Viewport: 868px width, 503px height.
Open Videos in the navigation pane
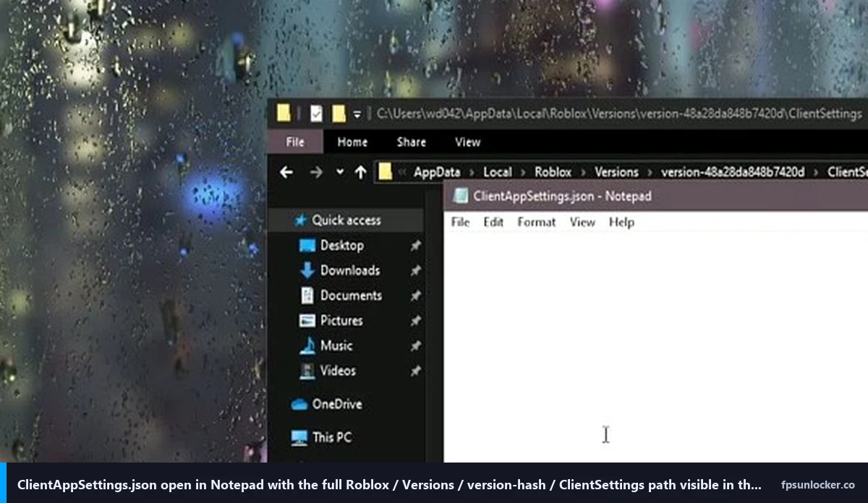click(x=338, y=371)
